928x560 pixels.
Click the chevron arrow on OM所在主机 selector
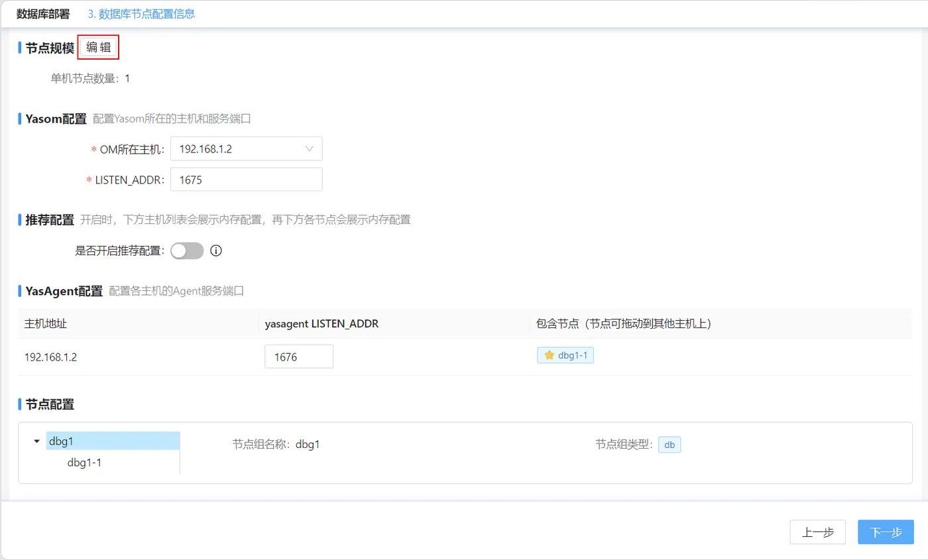[310, 148]
